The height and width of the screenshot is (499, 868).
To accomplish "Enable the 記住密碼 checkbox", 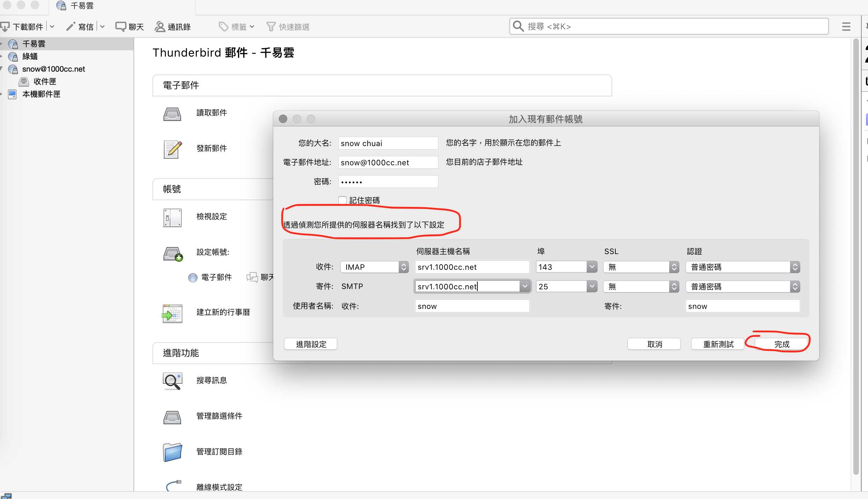I will (342, 200).
